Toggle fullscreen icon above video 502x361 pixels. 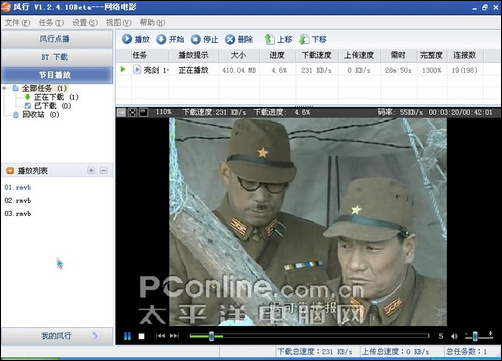coord(132,112)
